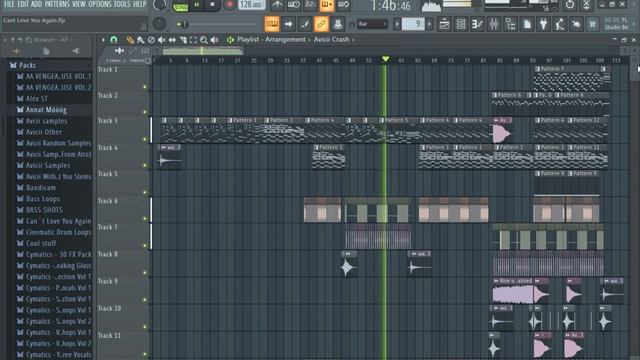The width and height of the screenshot is (640, 360).
Task: Select the Select tool in playlist
Action: [193, 40]
